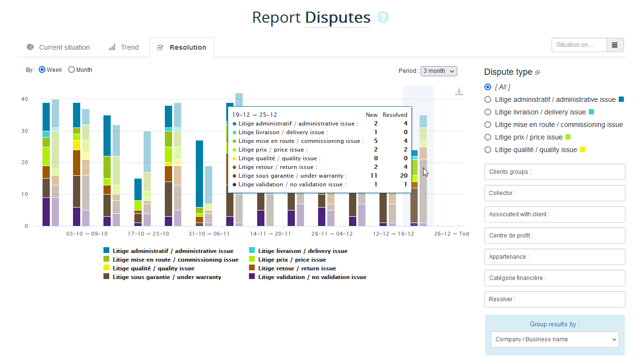Click the Resolution tab checkmark icon
The height and width of the screenshot is (364, 641).
coord(160,47)
